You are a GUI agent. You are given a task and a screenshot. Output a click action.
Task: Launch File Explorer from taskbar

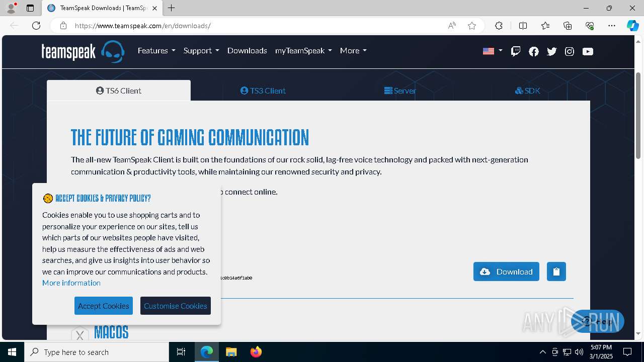coord(231,352)
